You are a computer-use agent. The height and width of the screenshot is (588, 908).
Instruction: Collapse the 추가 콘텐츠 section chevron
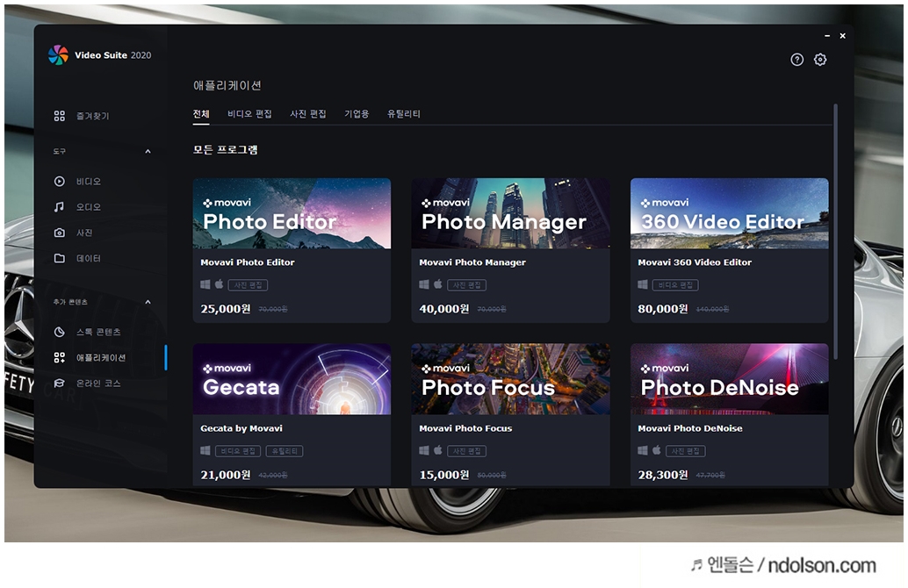[148, 302]
